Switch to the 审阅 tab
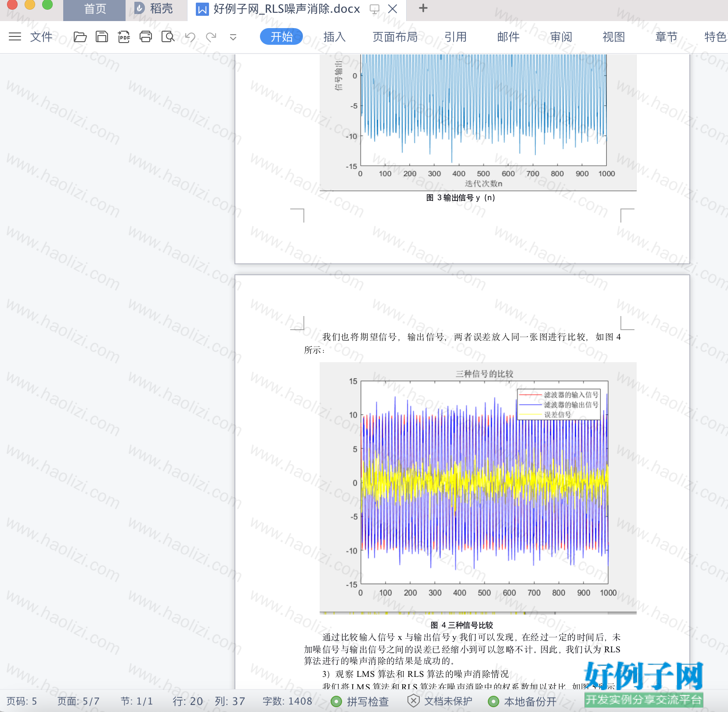Image resolution: width=728 pixels, height=712 pixels. [561, 36]
